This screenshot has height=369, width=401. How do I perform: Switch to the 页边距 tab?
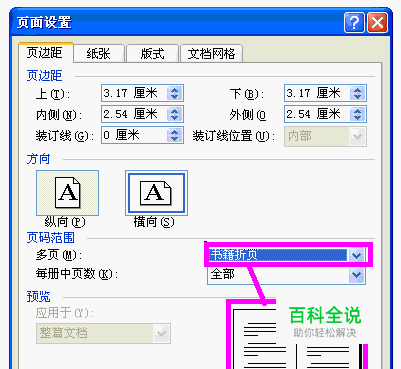tap(45, 53)
